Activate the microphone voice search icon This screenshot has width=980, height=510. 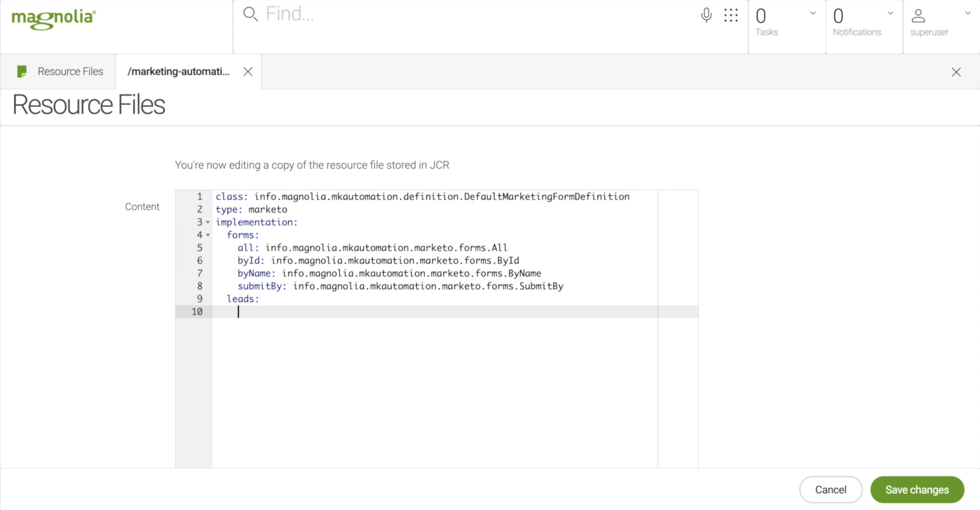point(706,15)
